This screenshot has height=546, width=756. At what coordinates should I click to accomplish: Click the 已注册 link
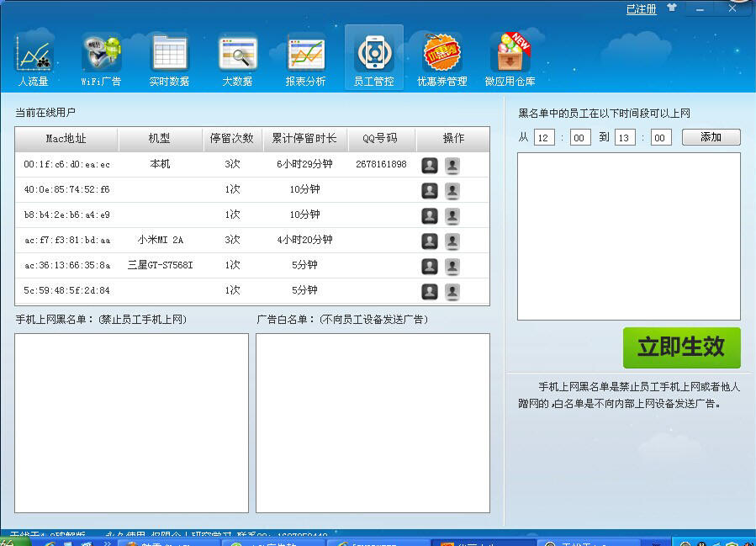click(x=642, y=9)
